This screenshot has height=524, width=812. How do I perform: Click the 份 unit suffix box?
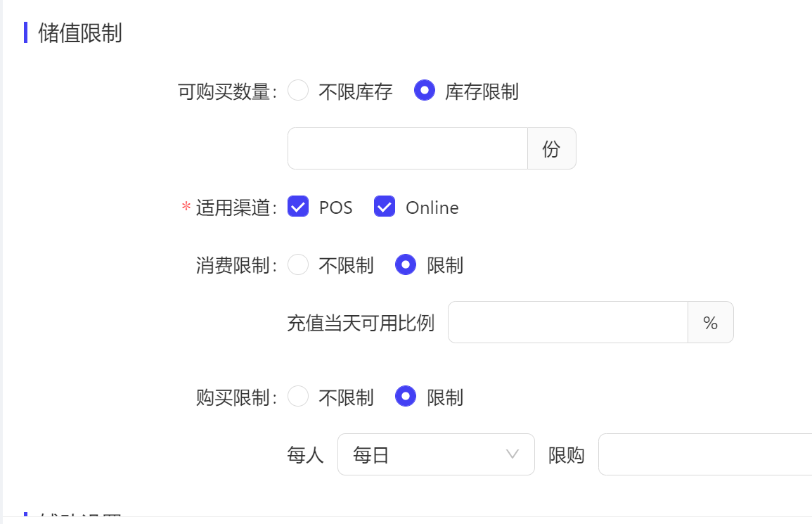point(551,148)
